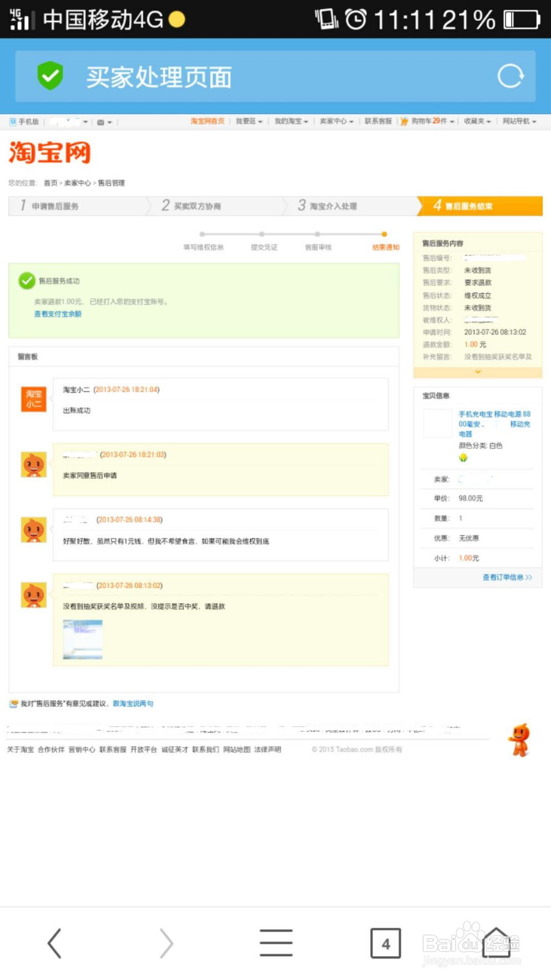Click the floating Taobao mascot helper icon

[x=520, y=740]
